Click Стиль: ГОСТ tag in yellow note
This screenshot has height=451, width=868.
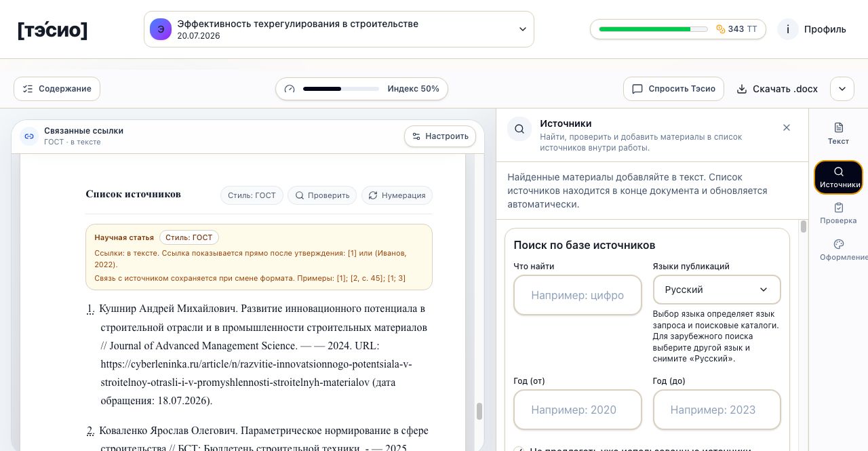[x=189, y=237]
